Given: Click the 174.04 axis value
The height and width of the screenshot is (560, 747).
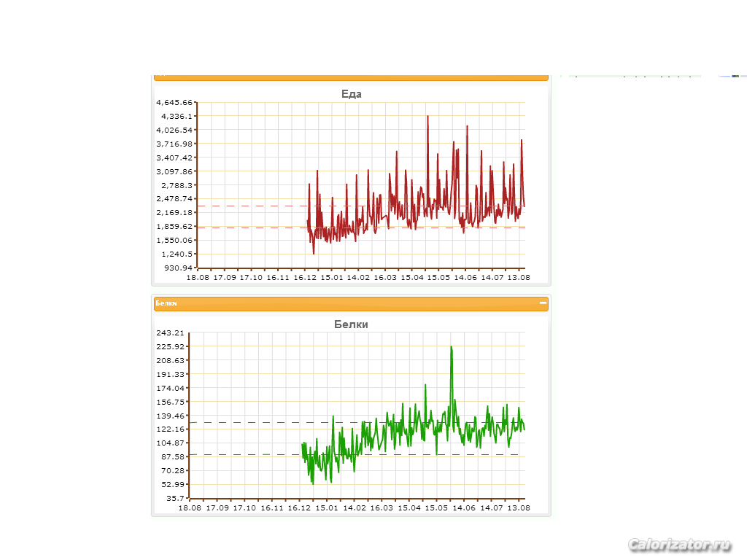Looking at the screenshot, I should click(170, 388).
